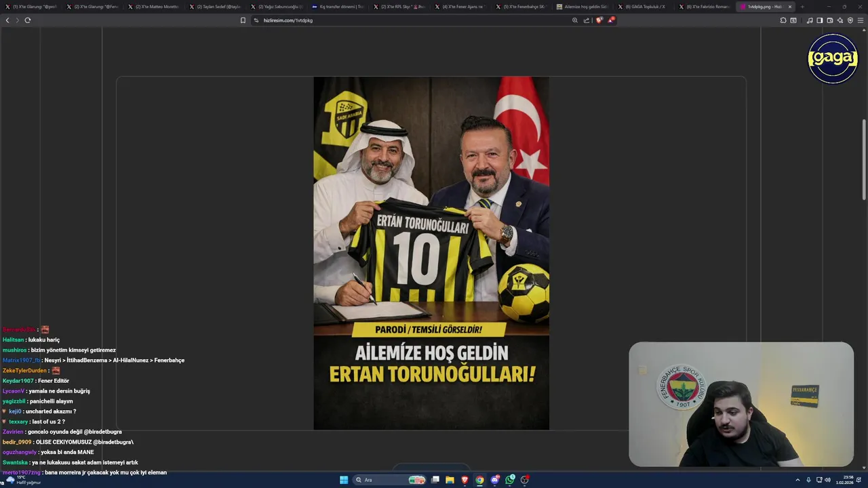Open Task View in the taskbar
The image size is (868, 488).
435,480
